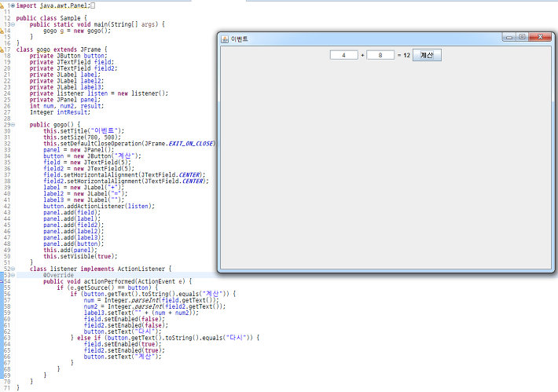Click 'this.setTitle("이벤트");' line
558x392 pixels.
point(83,131)
